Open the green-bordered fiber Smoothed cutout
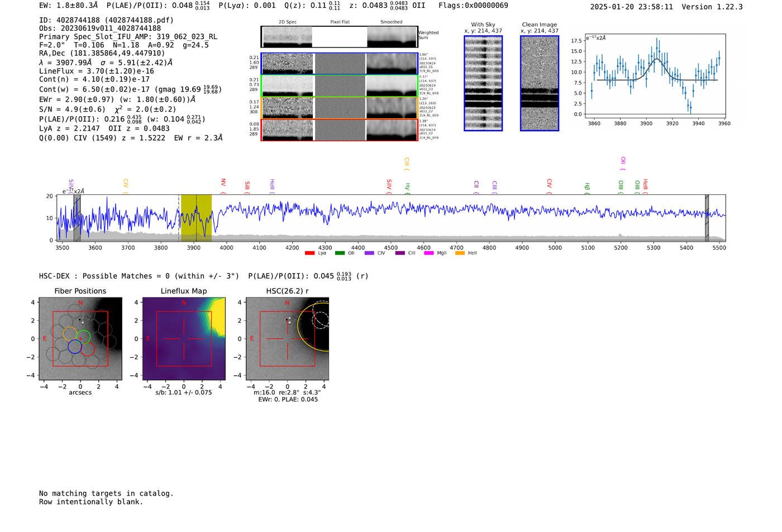782x532 pixels. pyautogui.click(x=392, y=86)
